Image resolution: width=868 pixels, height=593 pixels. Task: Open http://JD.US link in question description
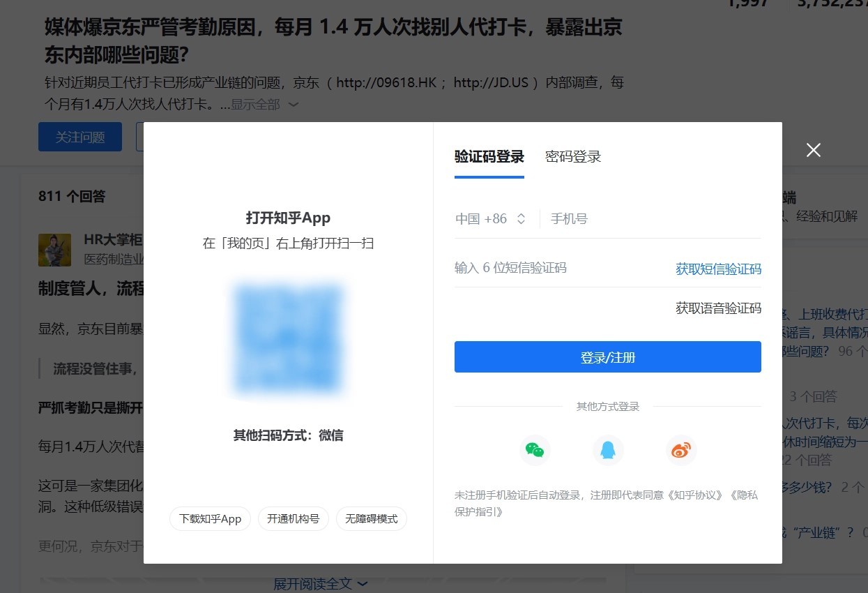coord(491,83)
